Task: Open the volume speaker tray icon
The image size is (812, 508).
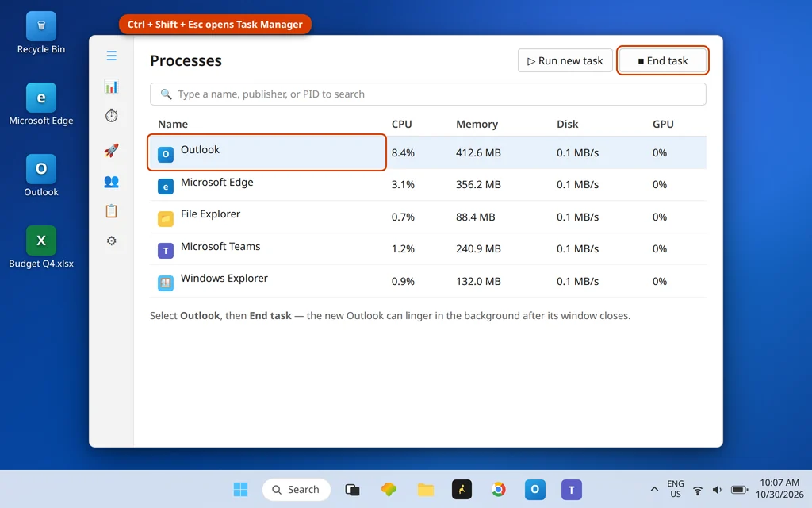Action: (x=717, y=490)
